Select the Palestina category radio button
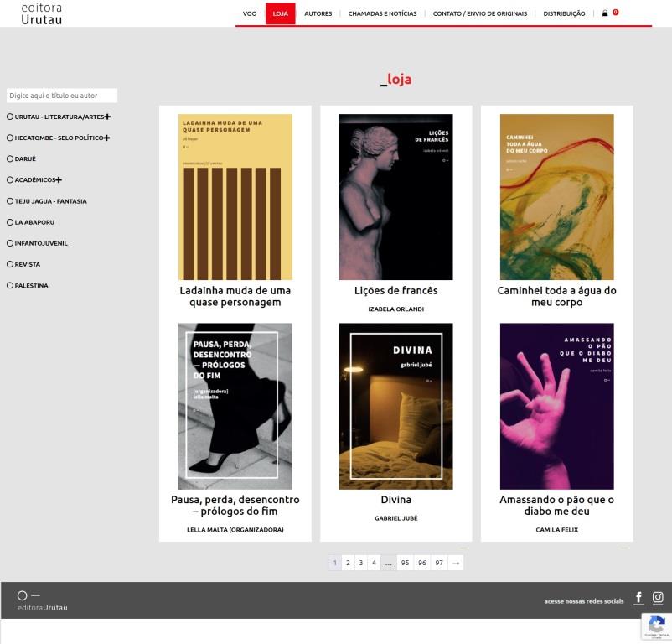This screenshot has width=672, height=644. (10, 286)
